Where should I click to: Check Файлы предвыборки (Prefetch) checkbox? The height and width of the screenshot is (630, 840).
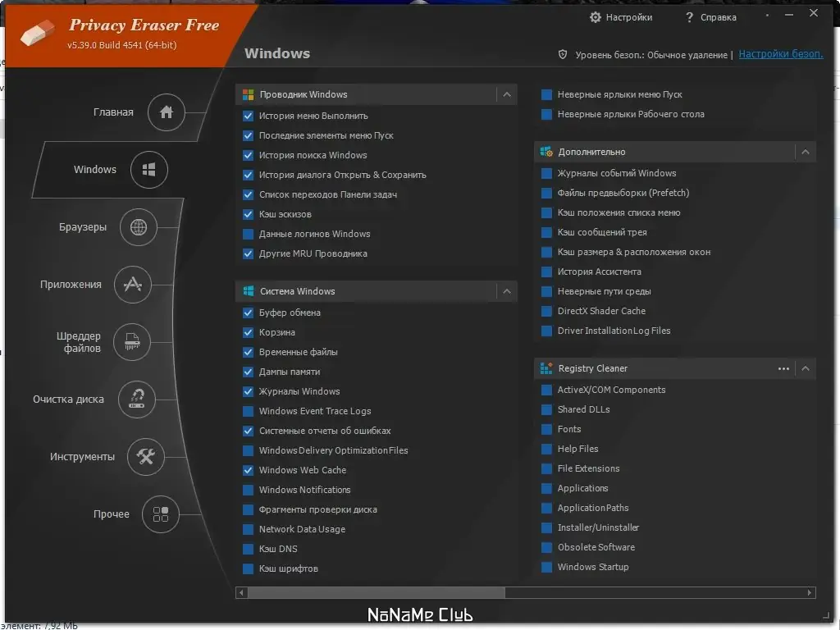pos(546,193)
